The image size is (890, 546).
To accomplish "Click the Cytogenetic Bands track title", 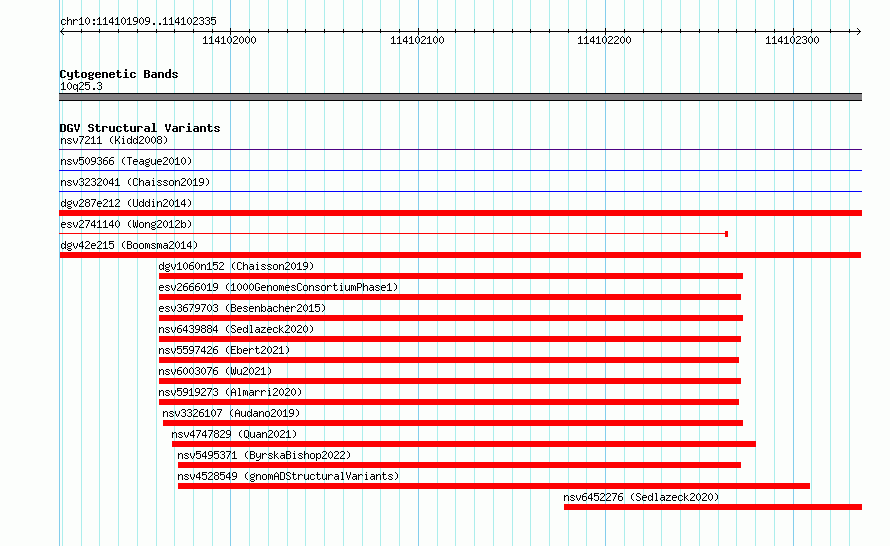I will tap(119, 74).
